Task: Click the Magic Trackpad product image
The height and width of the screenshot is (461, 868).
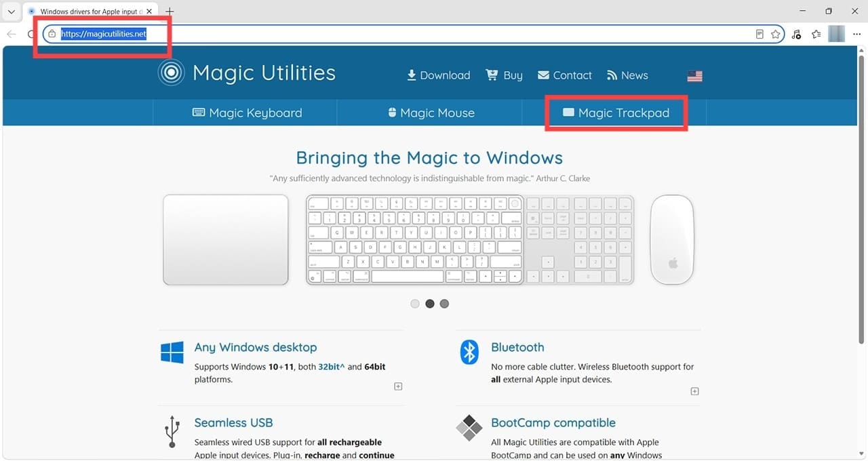Action: (226, 239)
